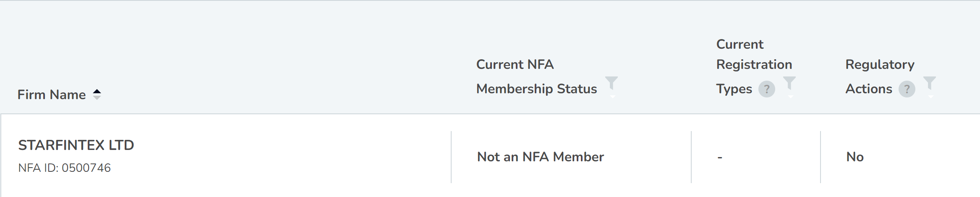Select the Current Registration Types header text
Viewport: 980px width, 197px height.
tap(754, 66)
